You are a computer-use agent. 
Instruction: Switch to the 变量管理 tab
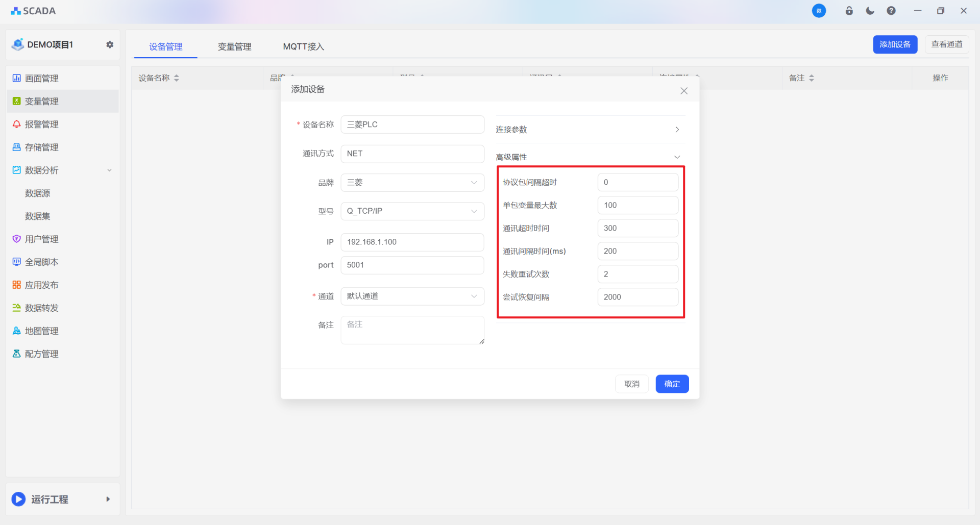tap(234, 47)
